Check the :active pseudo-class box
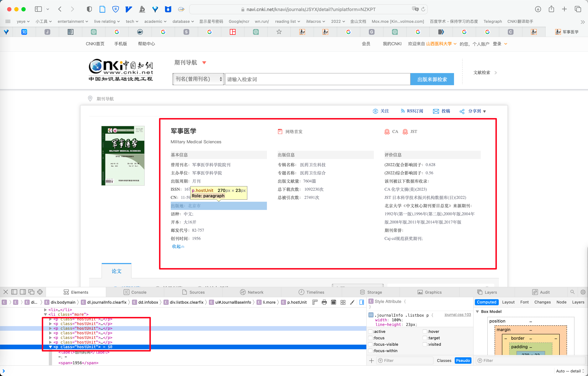 coord(370,331)
